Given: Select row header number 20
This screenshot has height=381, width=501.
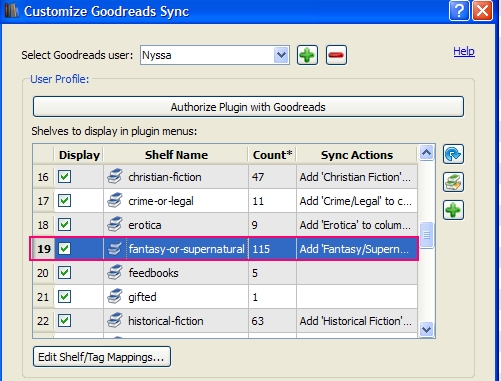Looking at the screenshot, I should point(43,273).
